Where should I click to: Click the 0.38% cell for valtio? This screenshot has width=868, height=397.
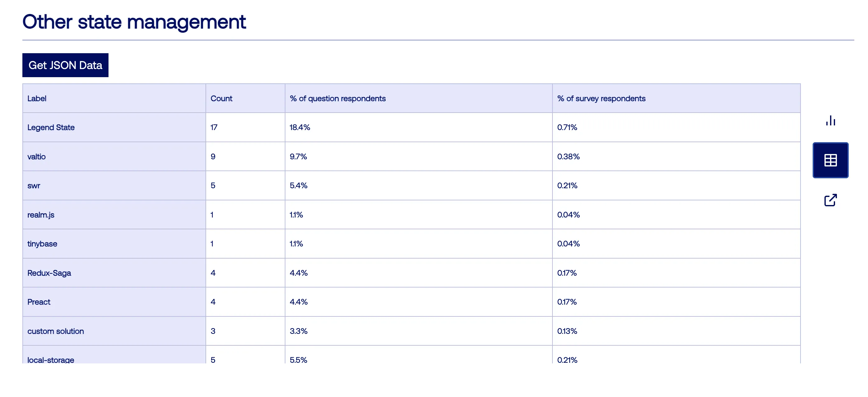coord(568,156)
